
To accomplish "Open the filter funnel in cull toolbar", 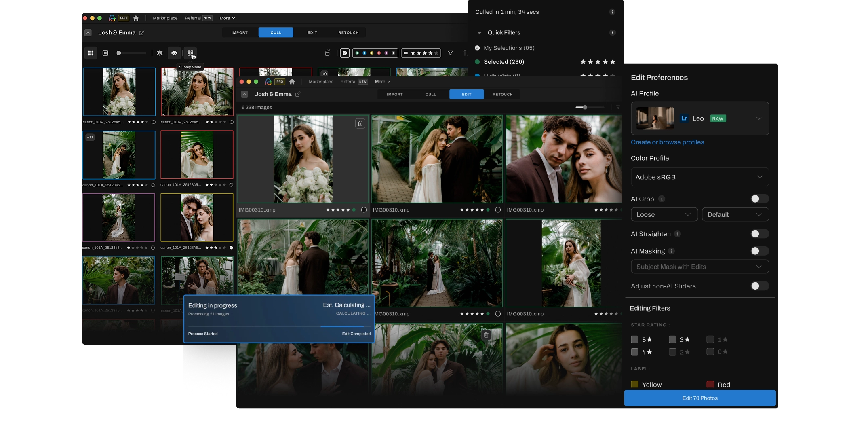I will click(x=450, y=53).
